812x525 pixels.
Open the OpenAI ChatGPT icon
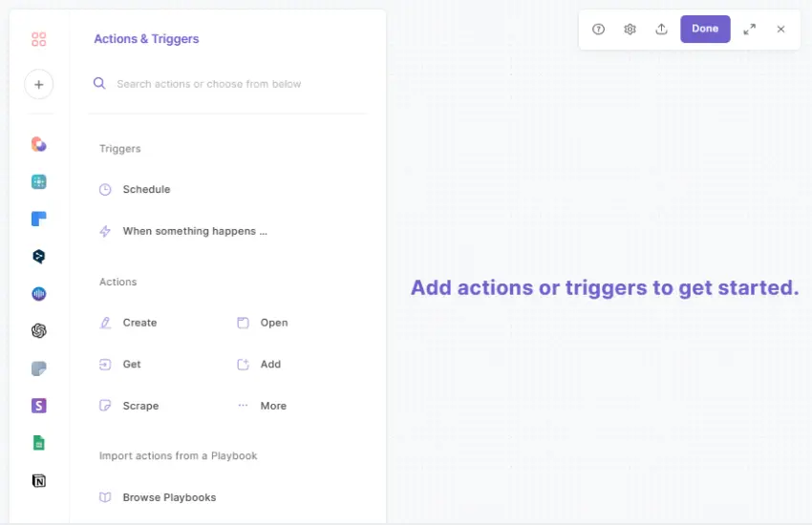pos(39,330)
